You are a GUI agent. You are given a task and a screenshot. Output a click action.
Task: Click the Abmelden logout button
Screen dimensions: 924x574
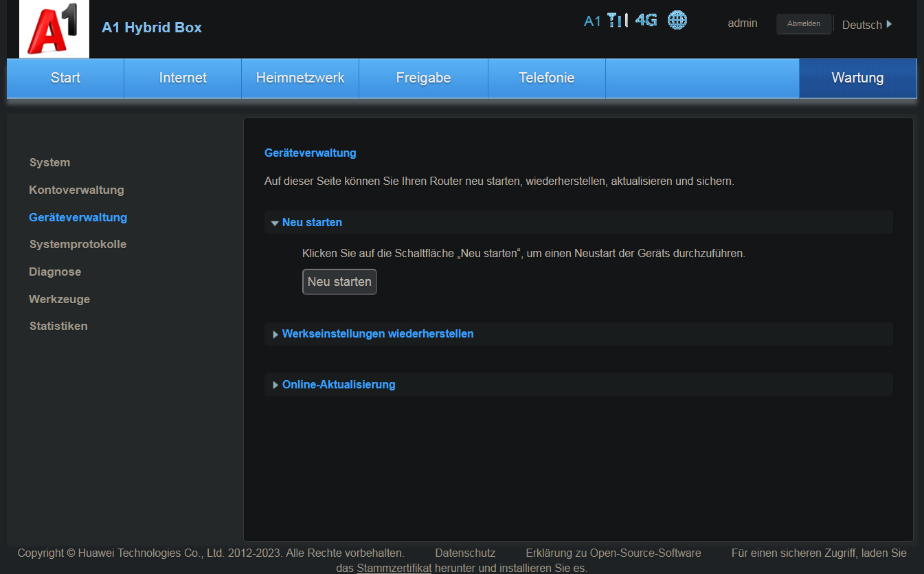pos(804,24)
